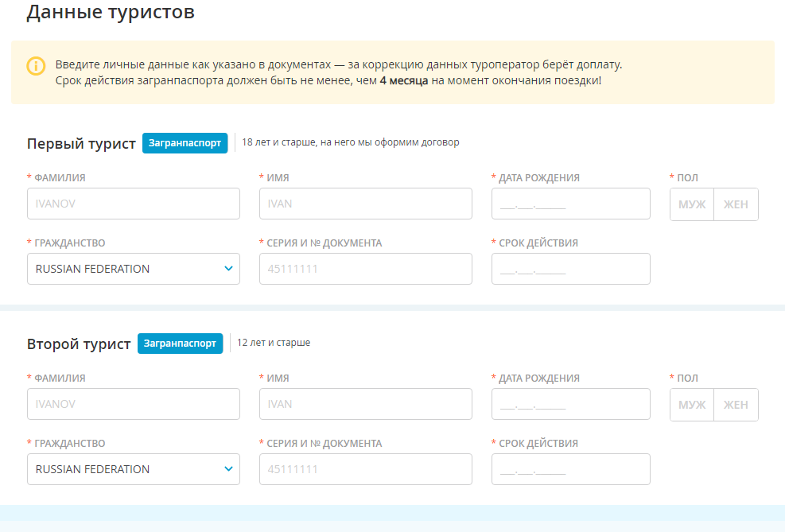Click the yellow info icon in notice
The height and width of the screenshot is (532, 785).
pos(36,66)
